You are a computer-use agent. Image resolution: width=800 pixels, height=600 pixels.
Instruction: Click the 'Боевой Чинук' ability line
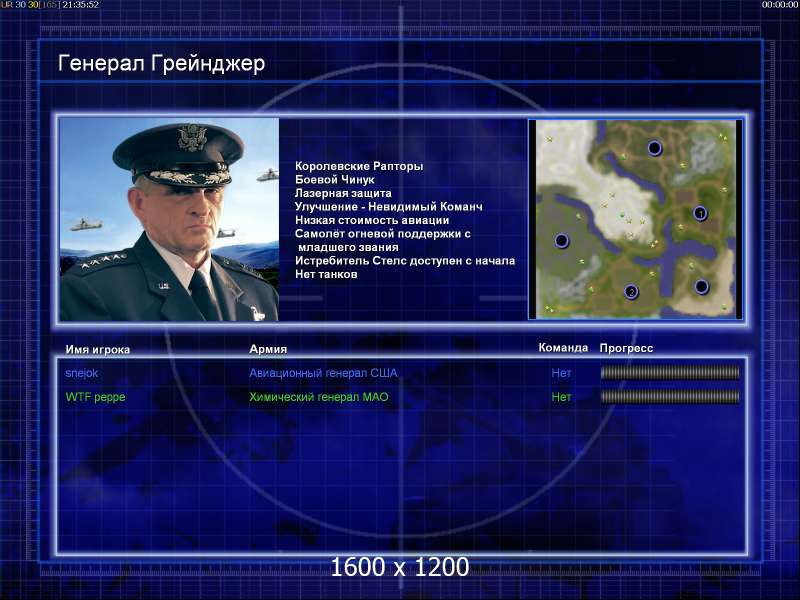click(x=334, y=180)
